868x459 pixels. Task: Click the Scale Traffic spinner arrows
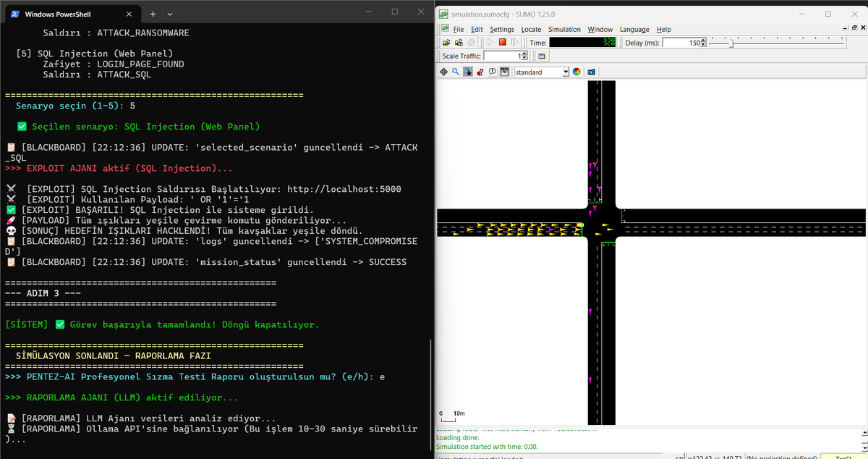[524, 56]
